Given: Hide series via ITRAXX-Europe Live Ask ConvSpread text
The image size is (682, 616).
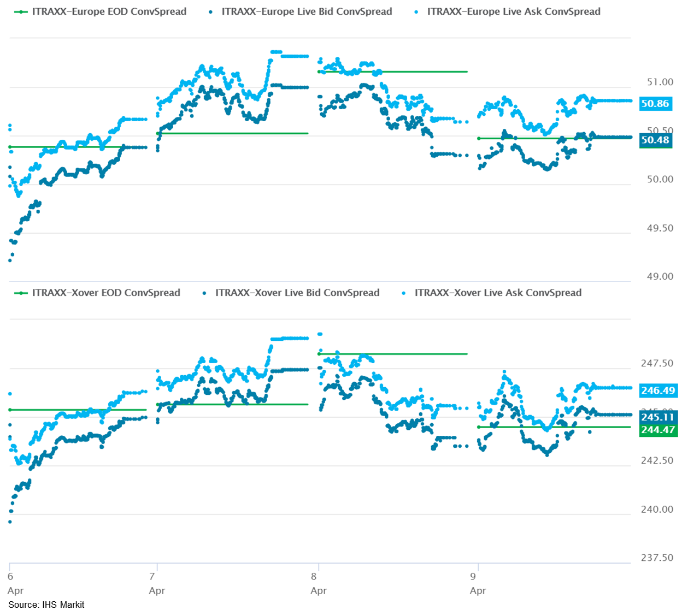Looking at the screenshot, I should (x=514, y=11).
